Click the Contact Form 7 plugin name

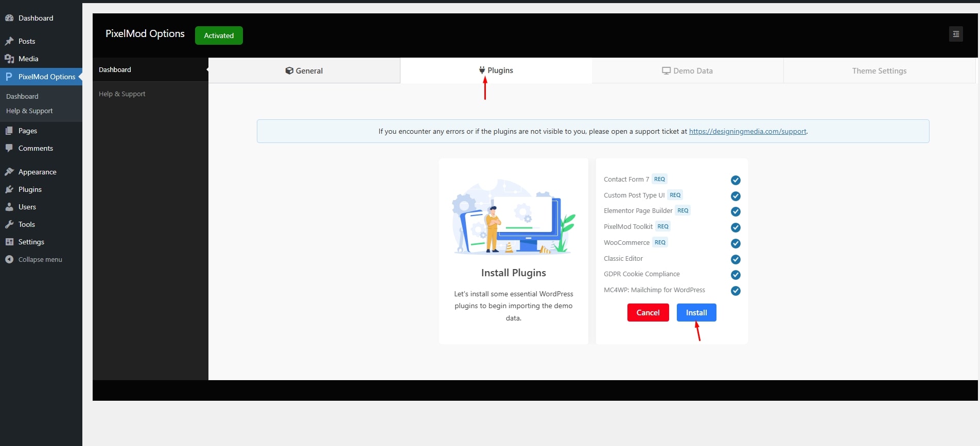click(x=626, y=179)
